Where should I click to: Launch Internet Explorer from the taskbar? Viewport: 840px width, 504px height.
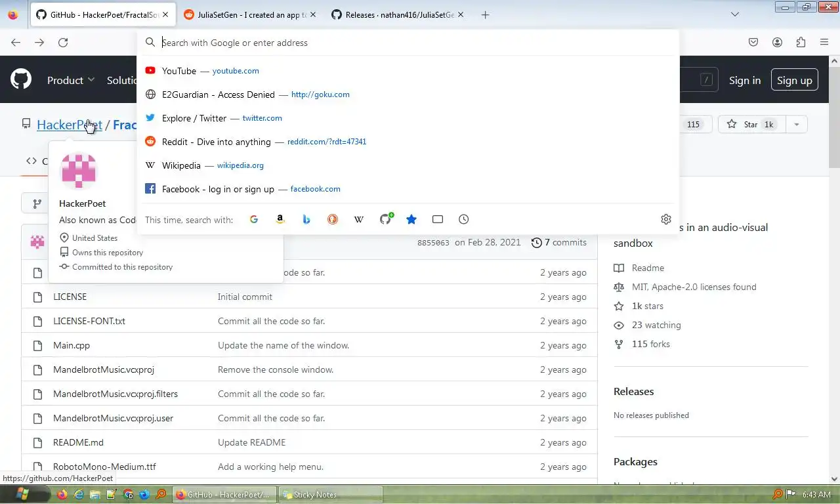pyautogui.click(x=79, y=494)
